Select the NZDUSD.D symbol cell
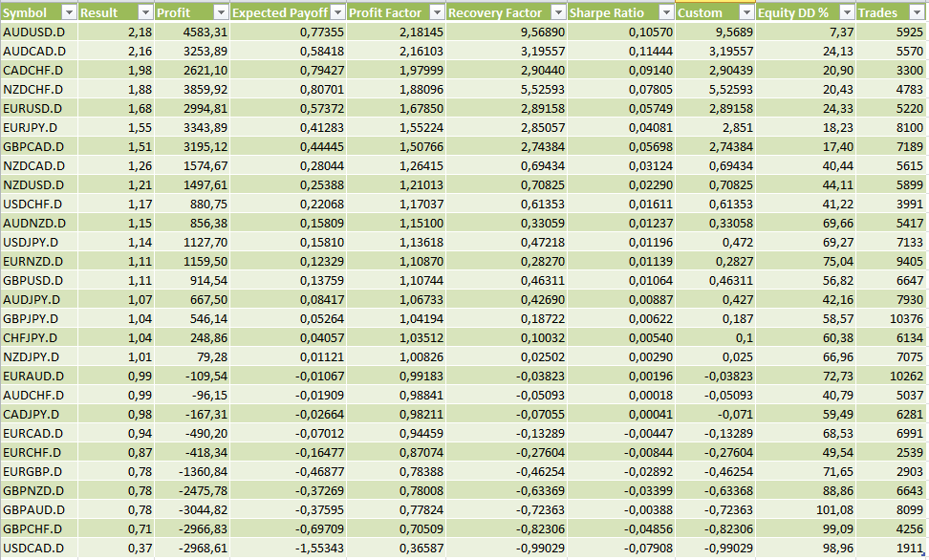Viewport: 929px width, 560px height. pos(39,184)
